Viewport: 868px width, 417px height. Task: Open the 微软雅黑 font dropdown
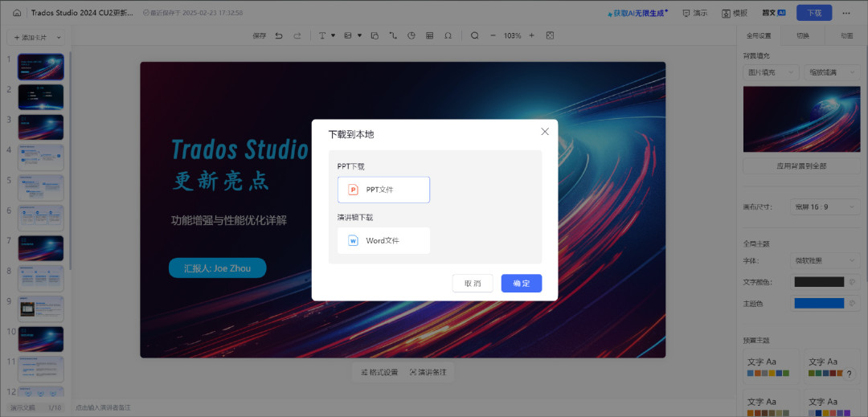(x=825, y=260)
